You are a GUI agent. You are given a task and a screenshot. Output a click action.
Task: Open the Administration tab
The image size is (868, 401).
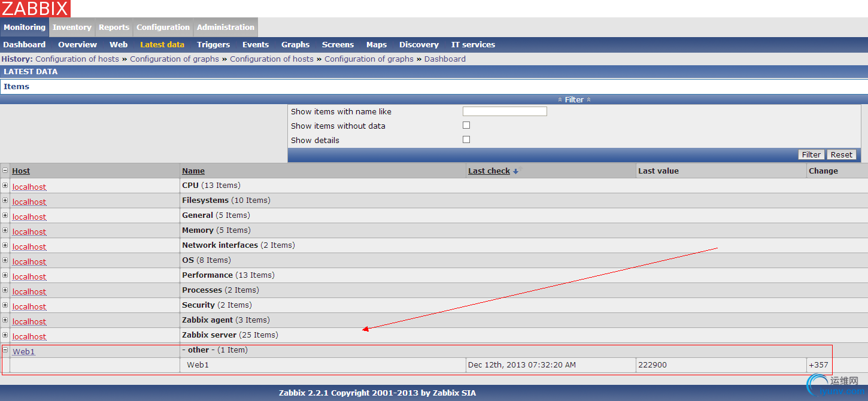pyautogui.click(x=226, y=28)
